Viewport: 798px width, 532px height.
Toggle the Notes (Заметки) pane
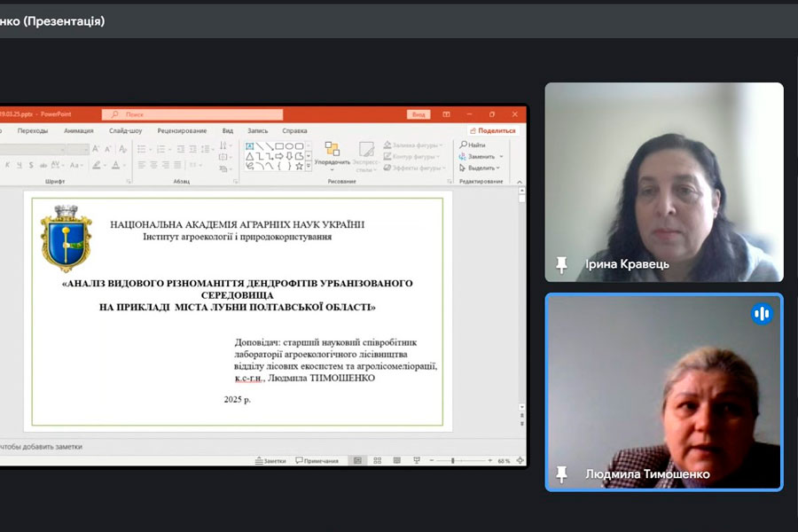click(x=270, y=461)
